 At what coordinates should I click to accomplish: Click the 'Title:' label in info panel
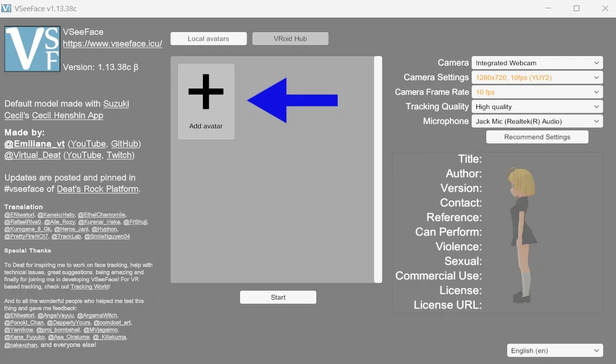click(470, 159)
